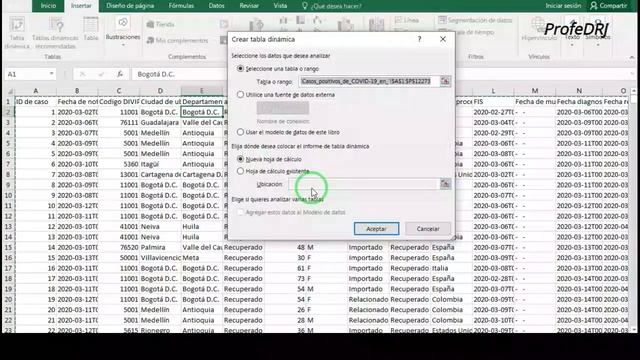This screenshot has height=360, width=640.
Task: Select column D header
Action: pyautogui.click(x=160, y=91)
